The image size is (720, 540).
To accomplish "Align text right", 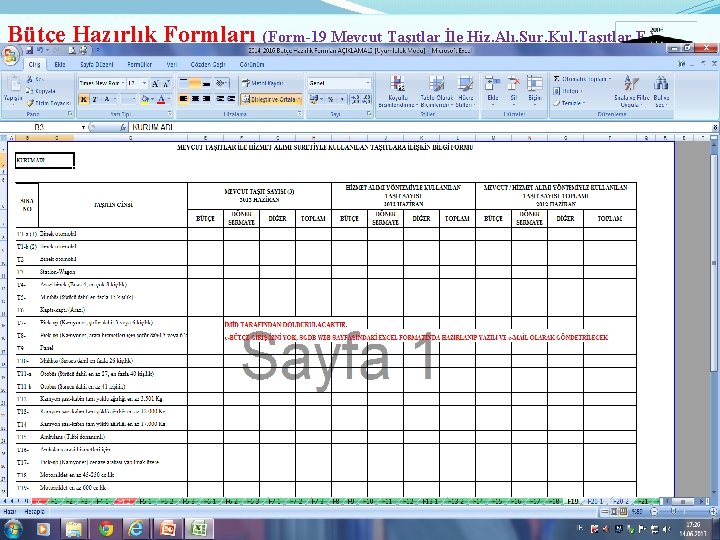I will tap(206, 99).
